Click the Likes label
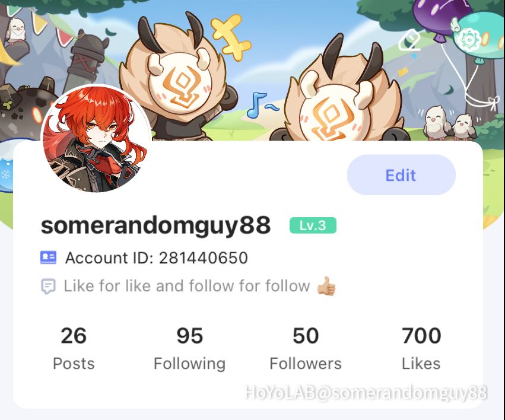The width and height of the screenshot is (505, 420). pos(421,364)
